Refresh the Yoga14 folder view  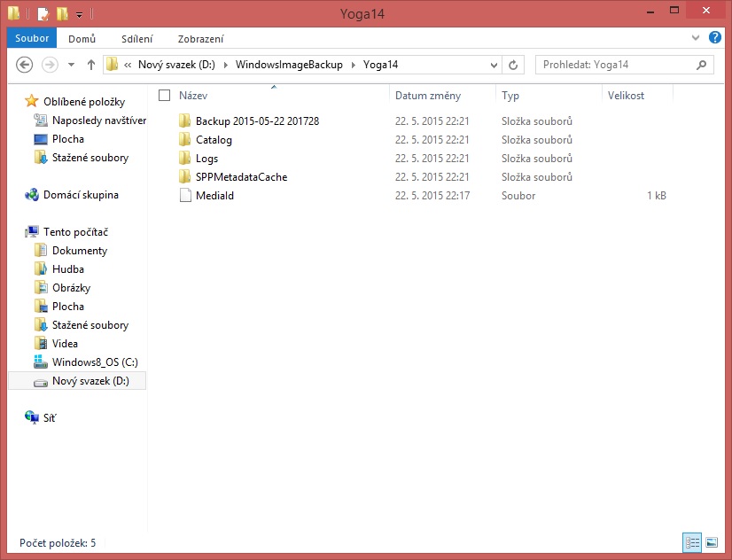(513, 65)
